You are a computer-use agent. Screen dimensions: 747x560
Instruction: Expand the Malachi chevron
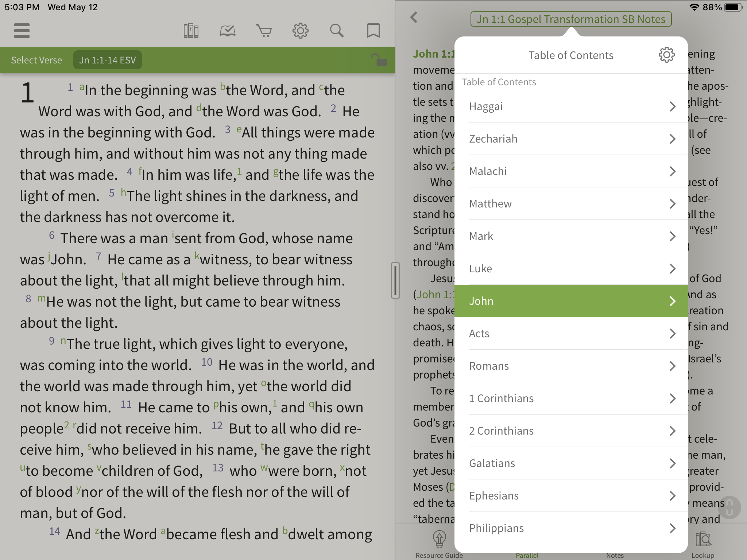[673, 171]
